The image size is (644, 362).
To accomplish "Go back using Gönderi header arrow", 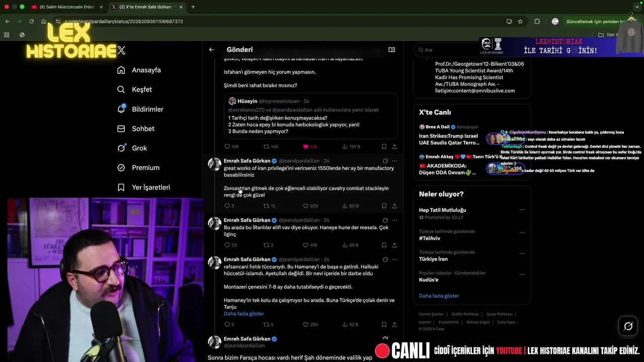I will pos(211,50).
